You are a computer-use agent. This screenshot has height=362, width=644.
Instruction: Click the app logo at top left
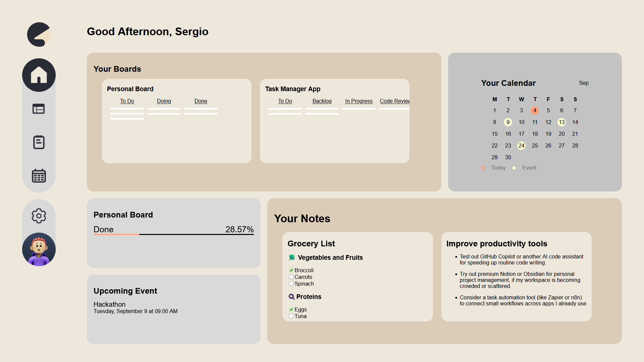[39, 35]
